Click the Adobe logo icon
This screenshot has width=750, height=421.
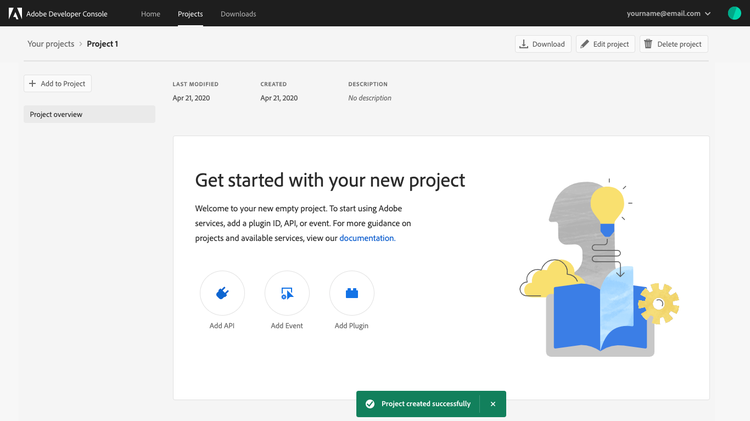15,14
